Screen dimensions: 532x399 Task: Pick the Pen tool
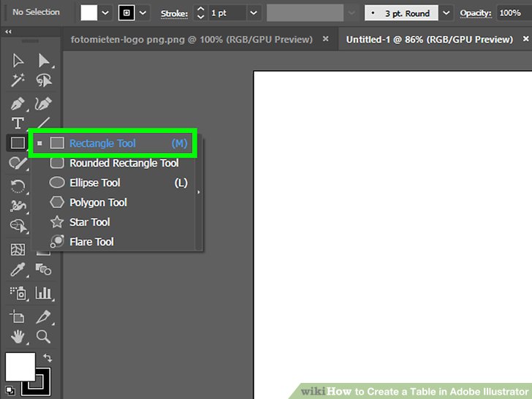[18, 104]
